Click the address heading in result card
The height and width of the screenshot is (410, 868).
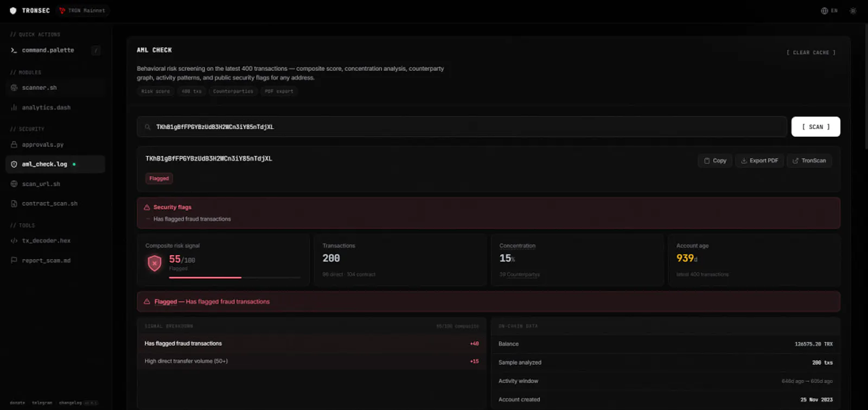(x=209, y=159)
